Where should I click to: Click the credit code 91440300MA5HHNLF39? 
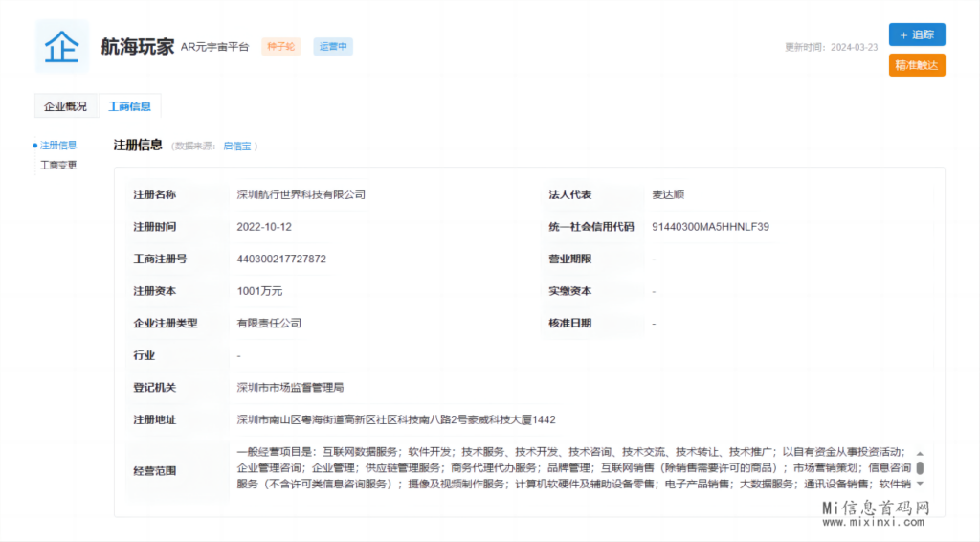click(x=710, y=227)
